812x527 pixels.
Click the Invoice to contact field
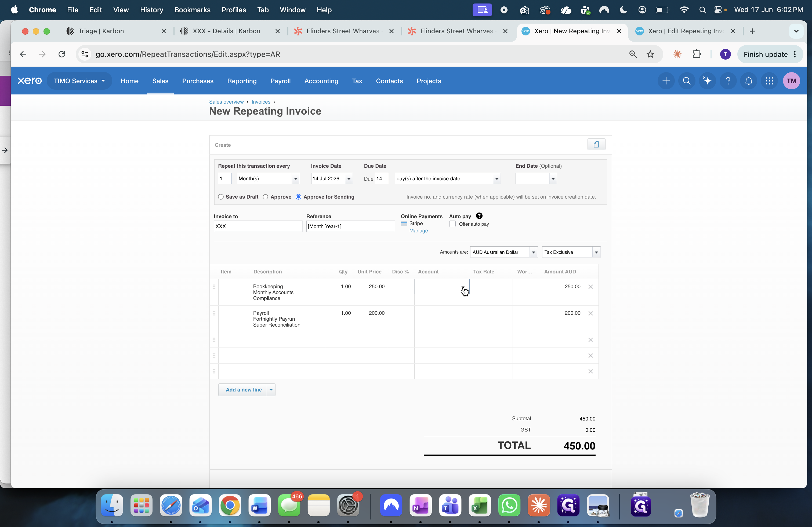tap(258, 226)
